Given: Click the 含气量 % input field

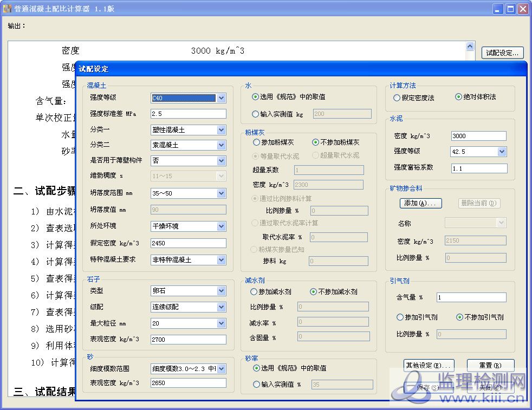Looking at the screenshot, I should coord(471,297).
